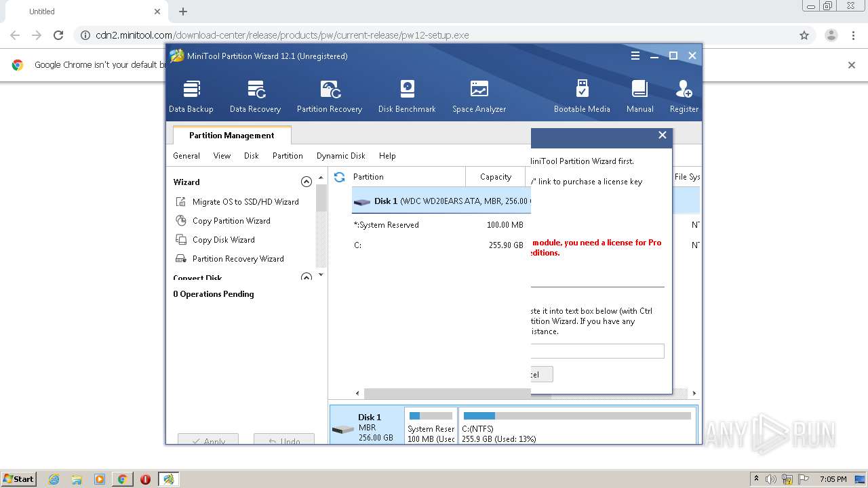
Task: Open Opera from the taskbar
Action: [145, 479]
